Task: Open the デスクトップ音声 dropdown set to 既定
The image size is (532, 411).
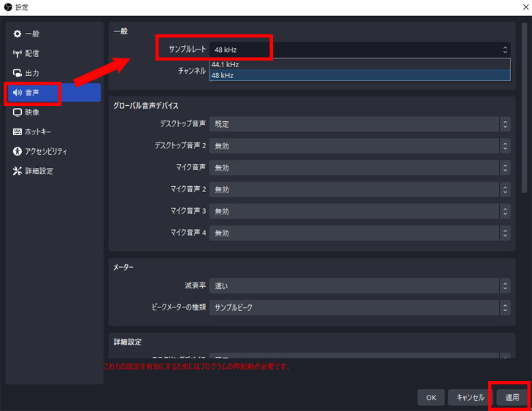Action: click(x=360, y=124)
